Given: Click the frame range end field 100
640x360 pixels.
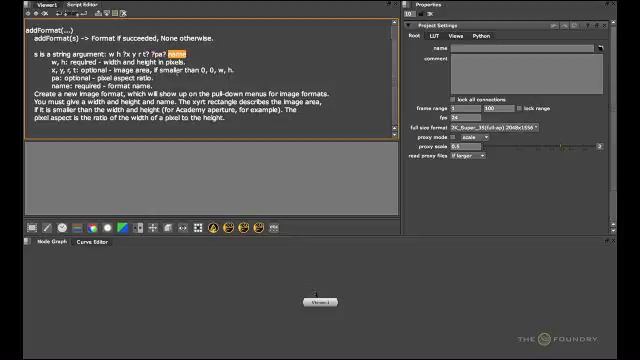Looking at the screenshot, I should click(499, 109).
